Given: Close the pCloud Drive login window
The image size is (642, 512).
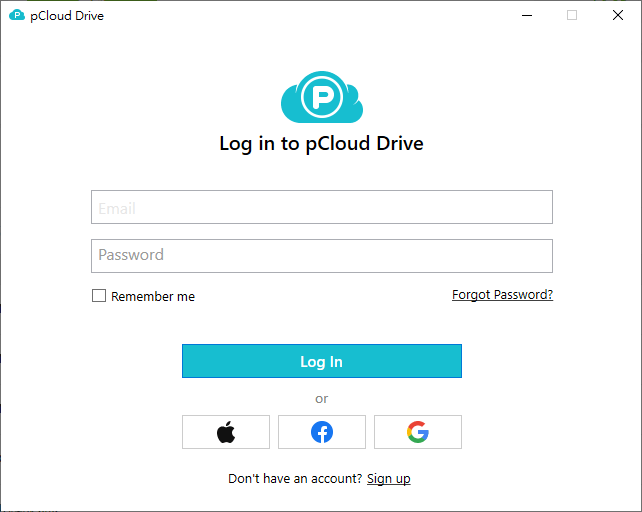Looking at the screenshot, I should click(617, 15).
